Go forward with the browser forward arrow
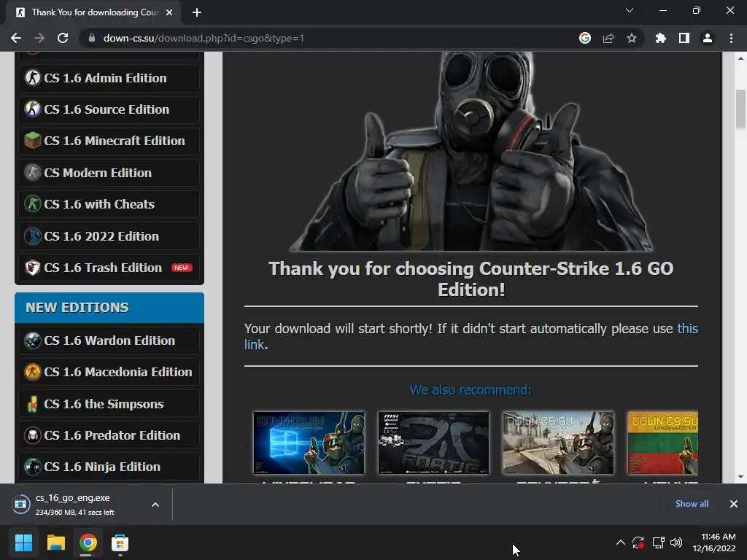The image size is (747, 560). point(39,38)
